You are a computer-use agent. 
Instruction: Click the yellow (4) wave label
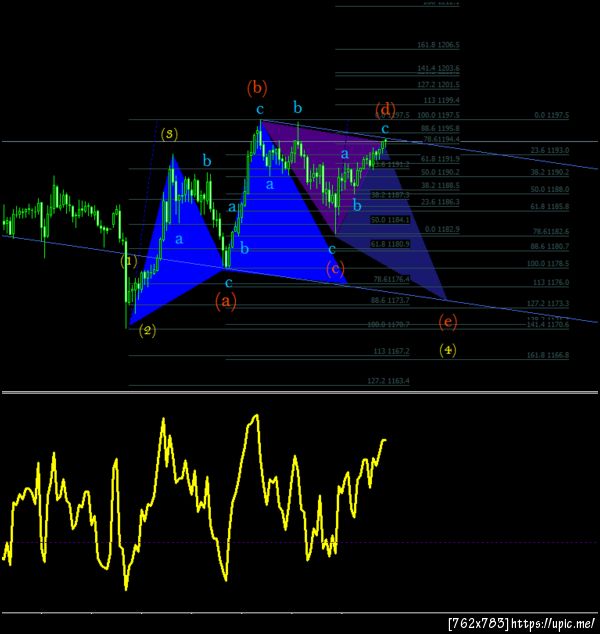coord(448,349)
